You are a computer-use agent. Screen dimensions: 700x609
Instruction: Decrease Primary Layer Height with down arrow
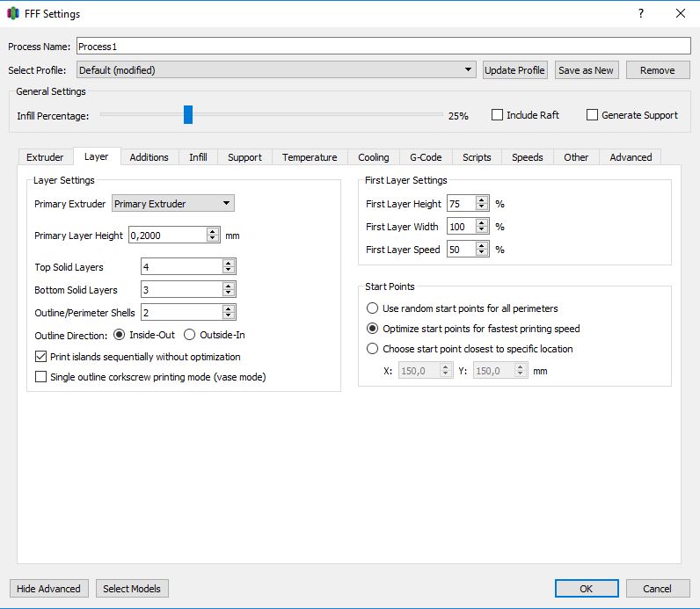pyautogui.click(x=213, y=239)
